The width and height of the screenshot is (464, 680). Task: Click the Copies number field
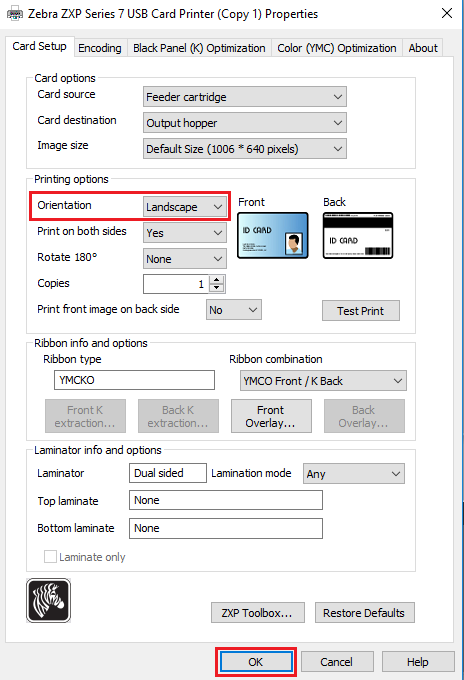pyautogui.click(x=176, y=284)
